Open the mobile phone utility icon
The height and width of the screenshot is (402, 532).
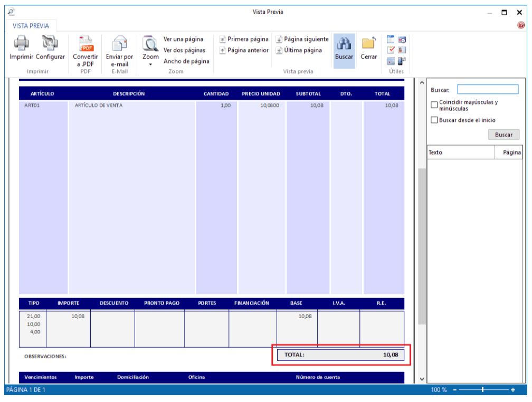point(402,60)
